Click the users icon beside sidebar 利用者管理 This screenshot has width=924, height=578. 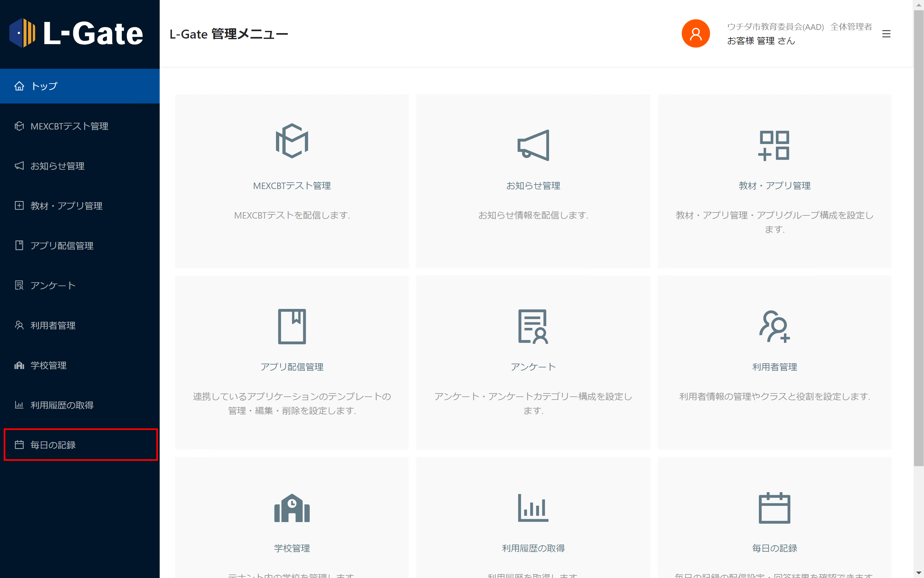pyautogui.click(x=19, y=325)
